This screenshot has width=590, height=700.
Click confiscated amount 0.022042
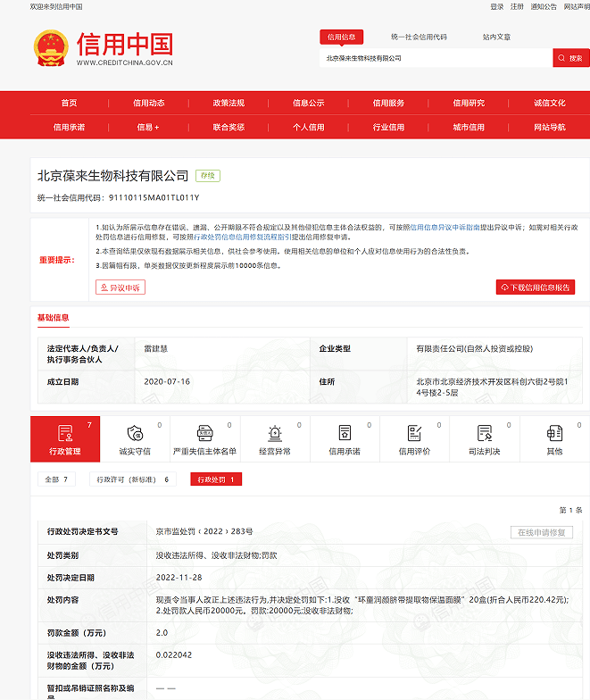tap(174, 655)
